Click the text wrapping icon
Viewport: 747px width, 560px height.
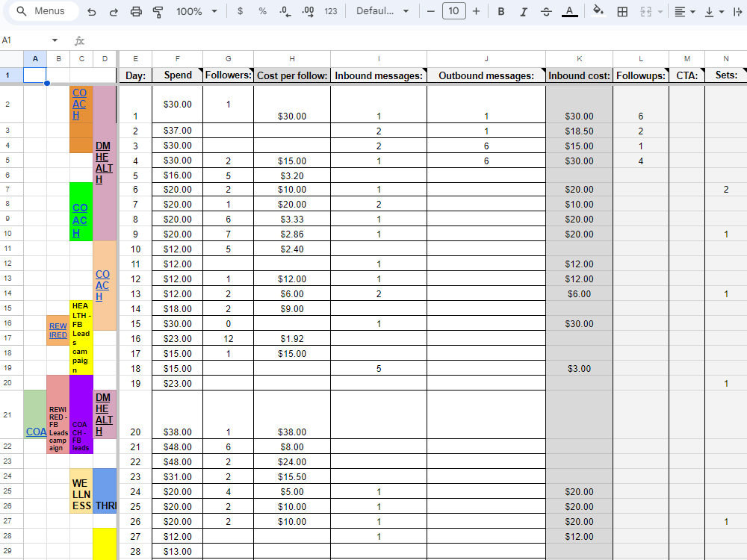(x=738, y=11)
